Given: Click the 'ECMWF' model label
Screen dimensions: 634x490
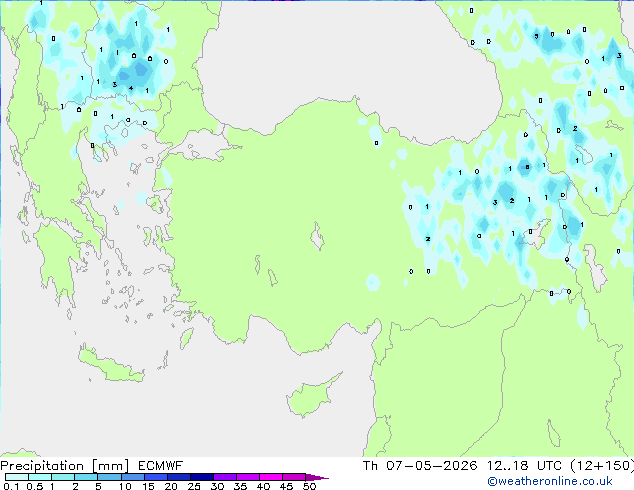Looking at the screenshot, I should (x=160, y=466).
